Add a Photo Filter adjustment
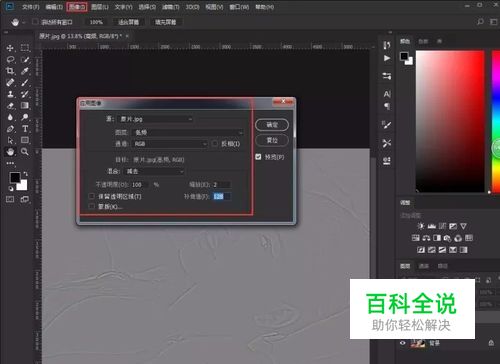500x364 pixels. coord(447,238)
